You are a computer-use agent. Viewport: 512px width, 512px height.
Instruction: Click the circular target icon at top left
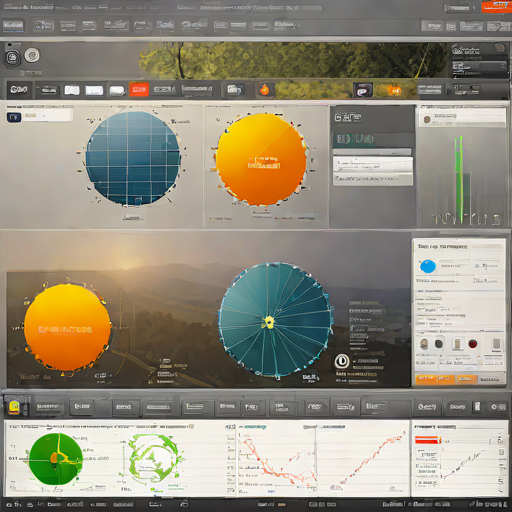coord(32,55)
